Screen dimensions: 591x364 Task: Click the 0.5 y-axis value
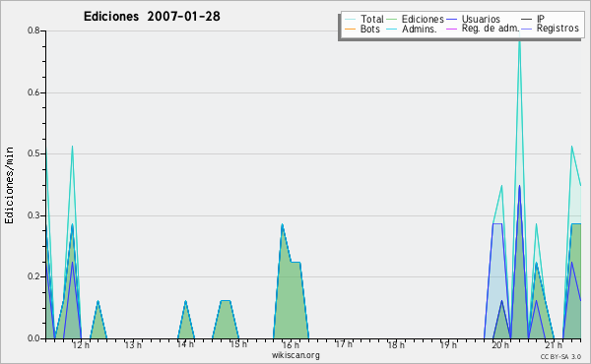pyautogui.click(x=33, y=153)
